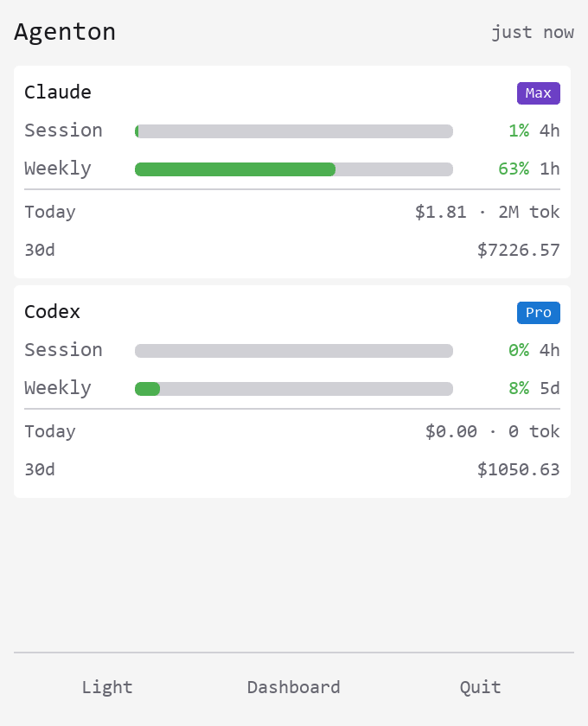Click Codex's Today $0.00 value

pos(451,432)
